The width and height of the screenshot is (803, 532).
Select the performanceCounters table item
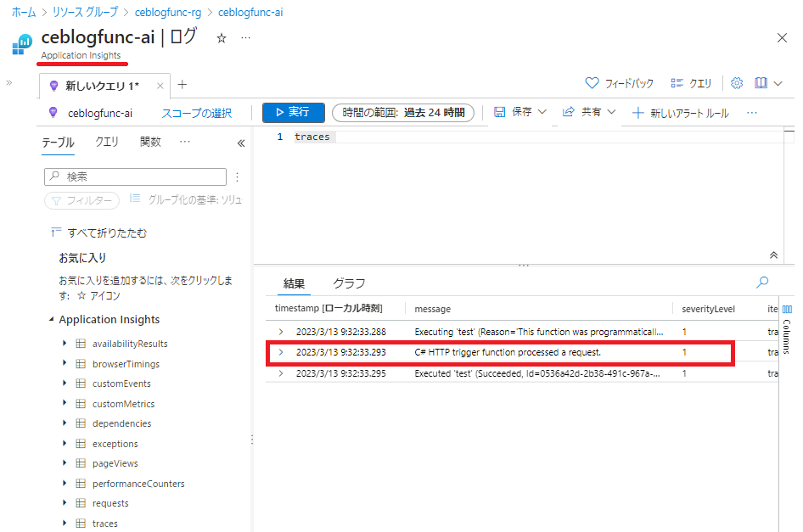138,484
